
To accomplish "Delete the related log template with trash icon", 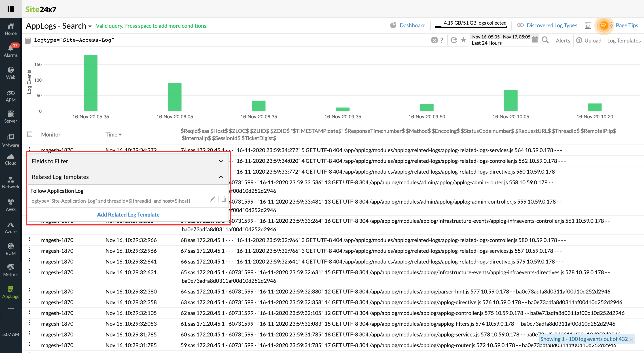I will [224, 199].
